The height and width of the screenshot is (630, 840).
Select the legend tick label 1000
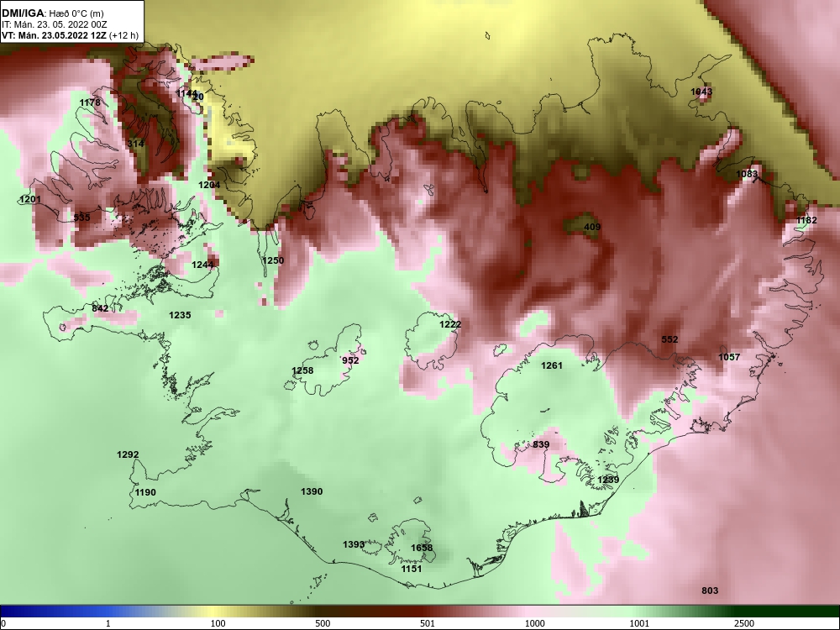tap(535, 623)
